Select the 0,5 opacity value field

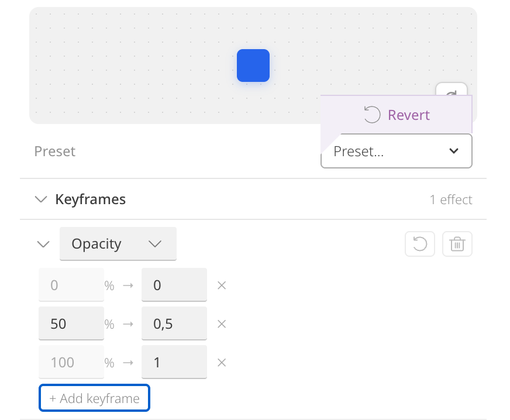pos(174,323)
